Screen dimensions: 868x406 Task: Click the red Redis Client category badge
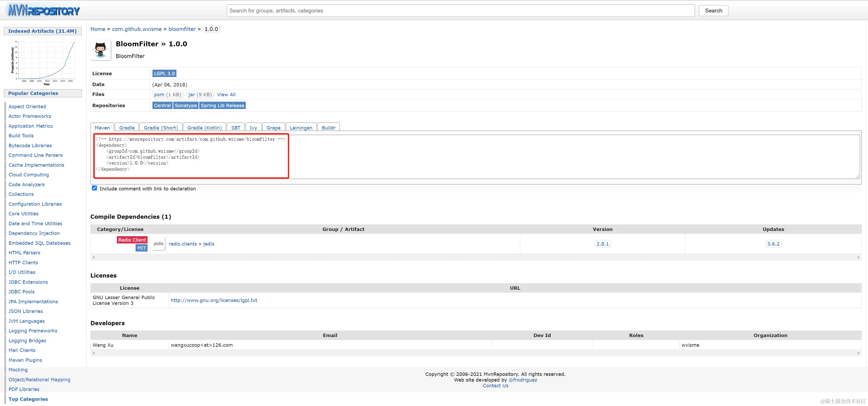(x=132, y=240)
